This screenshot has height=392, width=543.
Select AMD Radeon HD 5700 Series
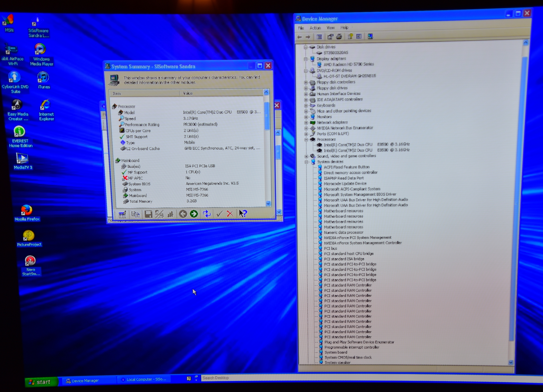pyautogui.click(x=349, y=64)
